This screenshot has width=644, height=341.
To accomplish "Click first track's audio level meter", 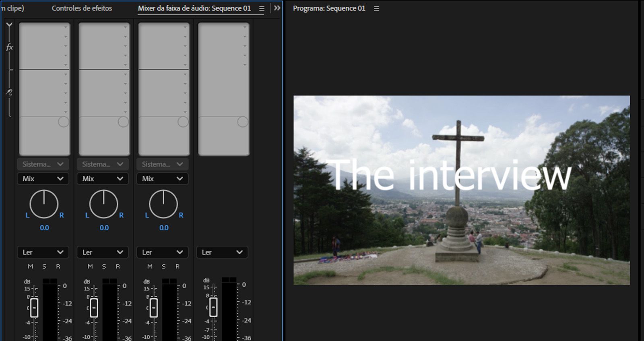I will pyautogui.click(x=50, y=310).
